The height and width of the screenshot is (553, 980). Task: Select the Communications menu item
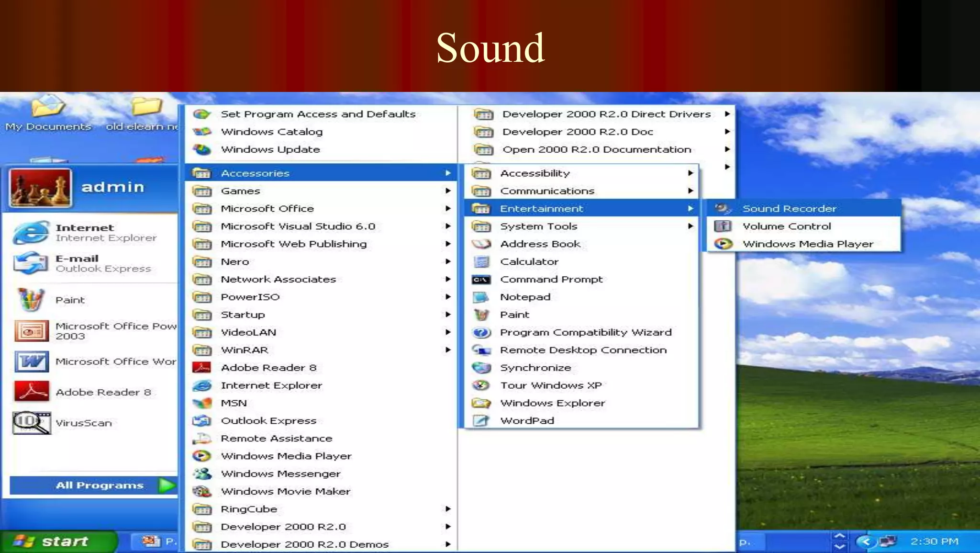pyautogui.click(x=547, y=191)
